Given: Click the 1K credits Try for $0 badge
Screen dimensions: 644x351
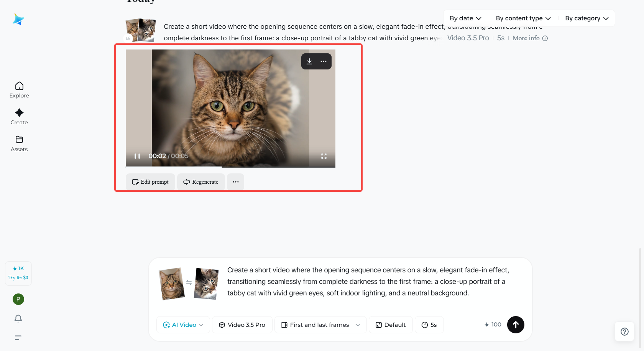Looking at the screenshot, I should (18, 273).
